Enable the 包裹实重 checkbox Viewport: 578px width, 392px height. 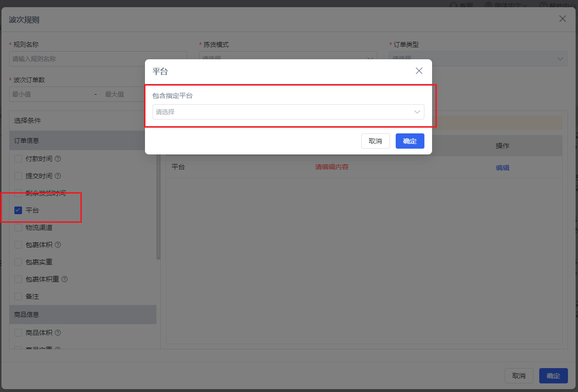click(x=18, y=262)
